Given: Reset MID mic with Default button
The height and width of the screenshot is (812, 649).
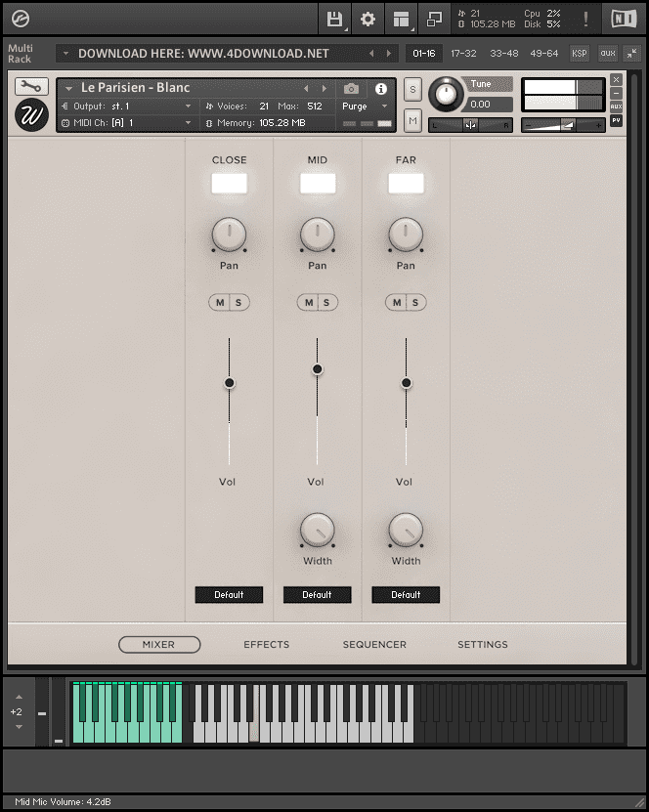Looking at the screenshot, I should click(317, 594).
